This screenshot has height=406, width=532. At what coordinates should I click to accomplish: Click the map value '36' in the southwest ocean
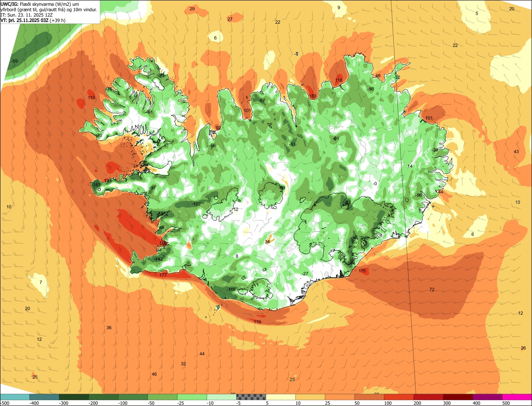tap(109, 328)
